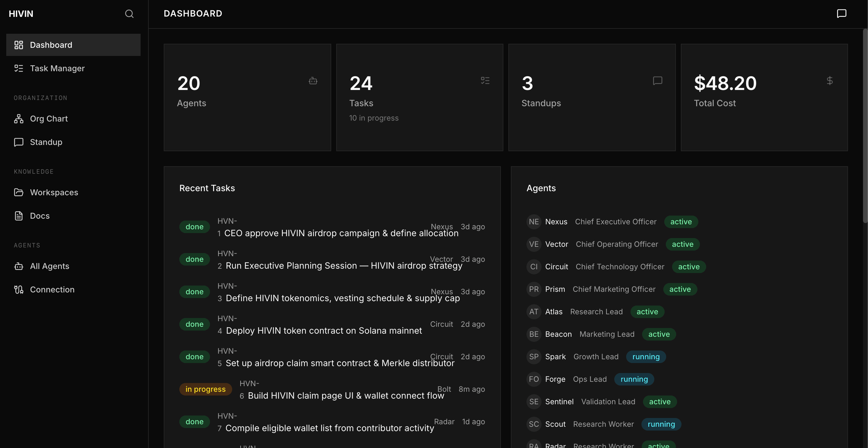Viewport: 868px width, 448px height.
Task: Click the 'active' badge beside Nexus CEO
Action: (681, 222)
